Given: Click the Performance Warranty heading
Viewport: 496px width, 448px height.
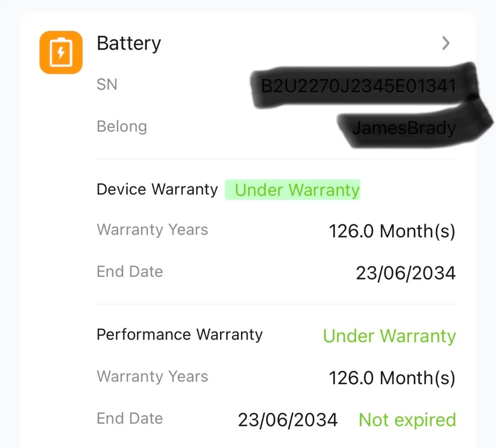Looking at the screenshot, I should point(179,334).
